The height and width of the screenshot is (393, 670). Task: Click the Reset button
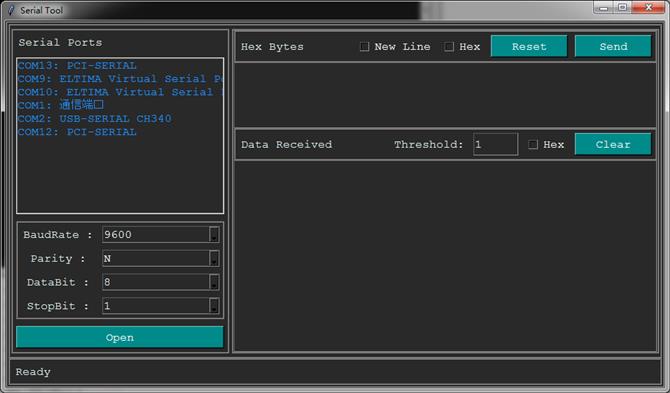[x=529, y=46]
